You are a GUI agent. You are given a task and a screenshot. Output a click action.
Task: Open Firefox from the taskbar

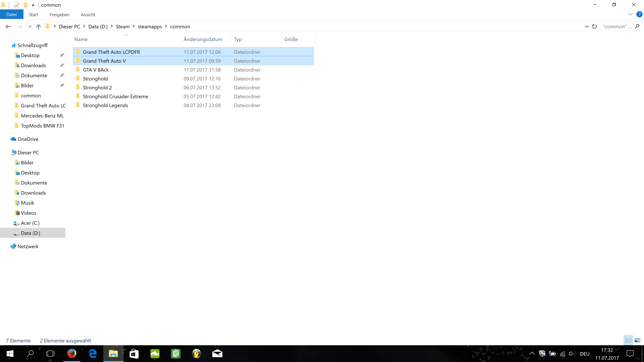click(72, 353)
